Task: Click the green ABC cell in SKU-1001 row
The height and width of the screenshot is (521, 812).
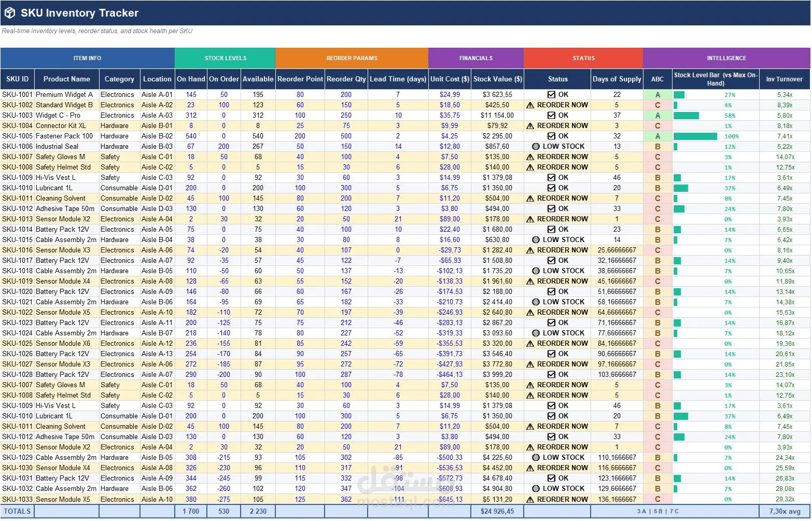Action: 657,95
